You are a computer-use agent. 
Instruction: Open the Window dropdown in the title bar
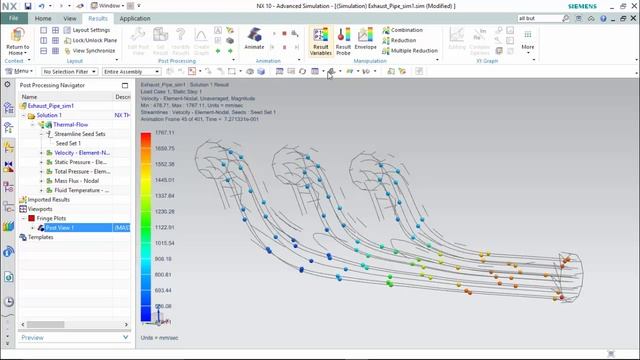click(107, 6)
